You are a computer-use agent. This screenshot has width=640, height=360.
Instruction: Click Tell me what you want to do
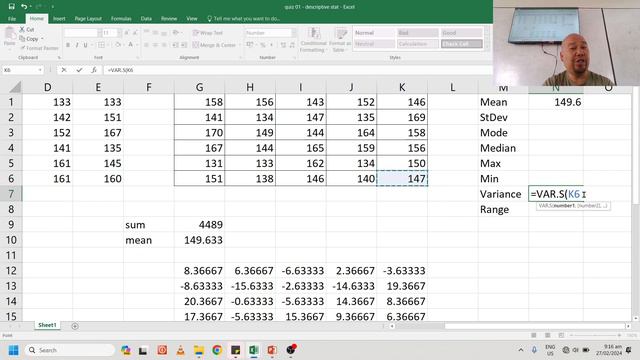point(244,18)
